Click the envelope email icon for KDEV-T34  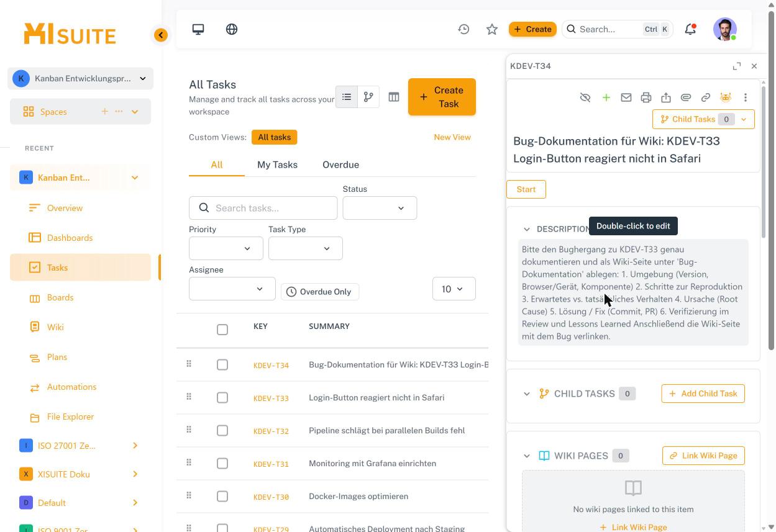626,97
